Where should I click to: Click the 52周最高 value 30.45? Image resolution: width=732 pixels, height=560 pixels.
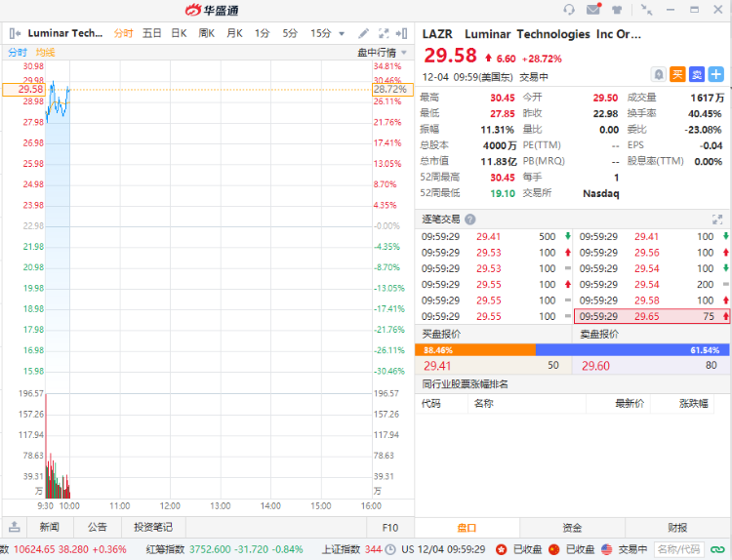pos(503,178)
